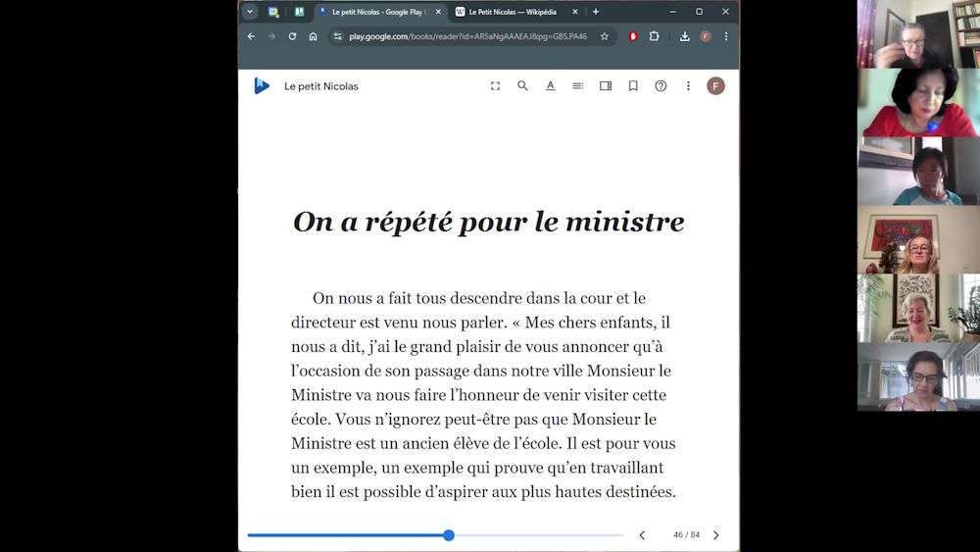Go to next page arrow

click(716, 535)
